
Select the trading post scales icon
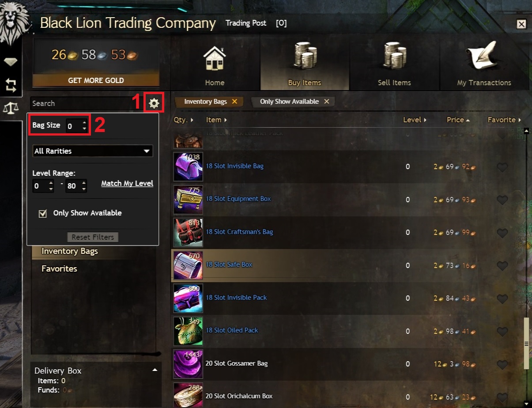(11, 107)
